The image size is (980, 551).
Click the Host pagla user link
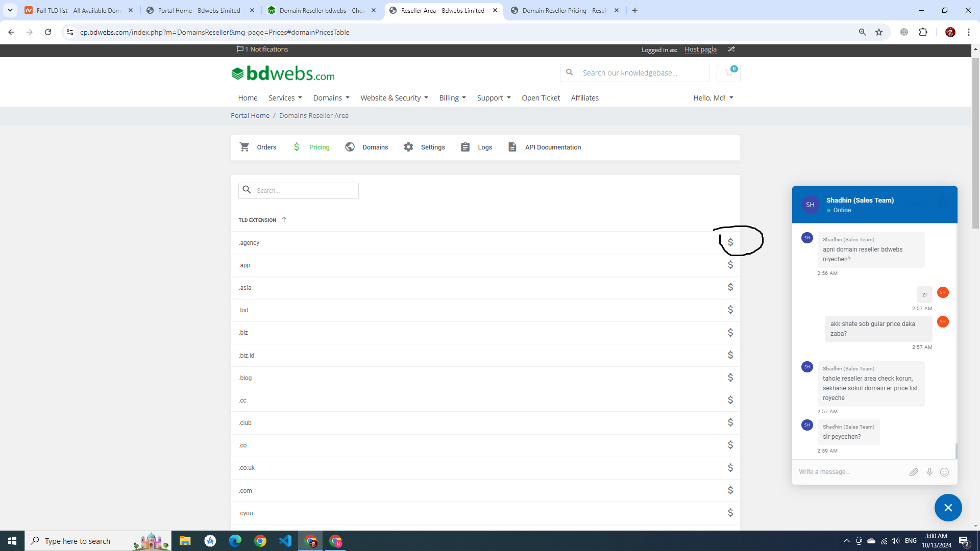[700, 49]
